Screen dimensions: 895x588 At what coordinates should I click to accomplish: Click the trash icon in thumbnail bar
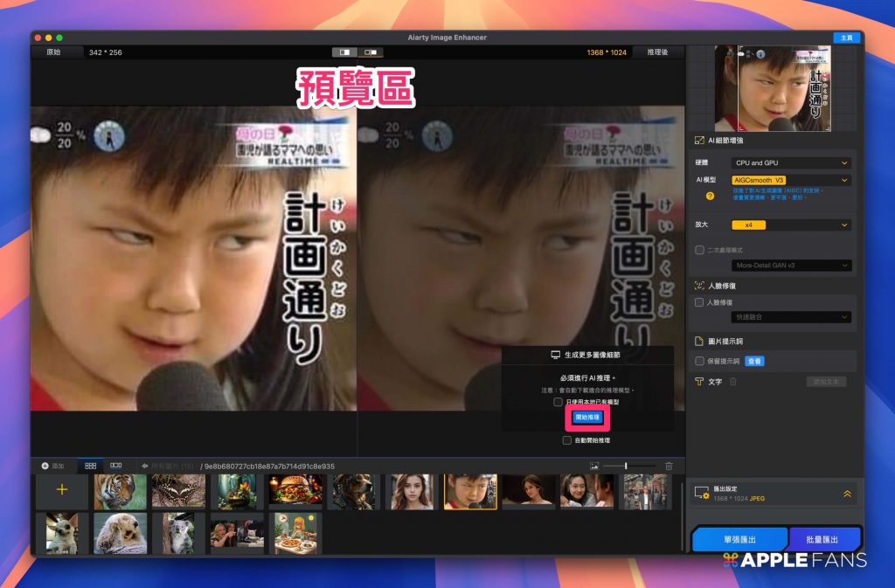669,467
